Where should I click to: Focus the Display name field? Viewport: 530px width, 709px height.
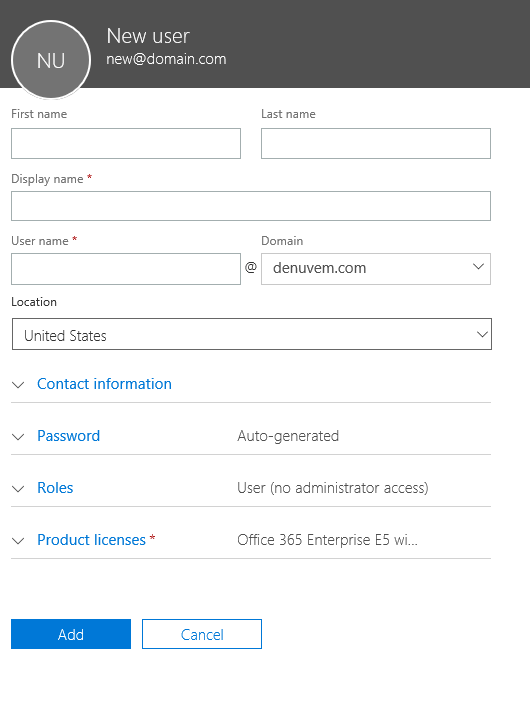point(251,206)
